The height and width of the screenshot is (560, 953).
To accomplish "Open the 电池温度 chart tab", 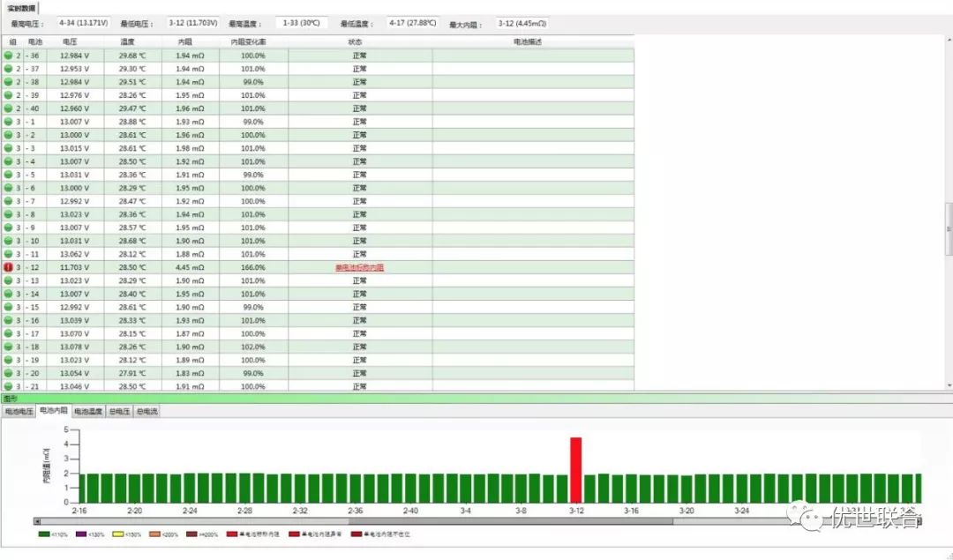I will tap(87, 411).
